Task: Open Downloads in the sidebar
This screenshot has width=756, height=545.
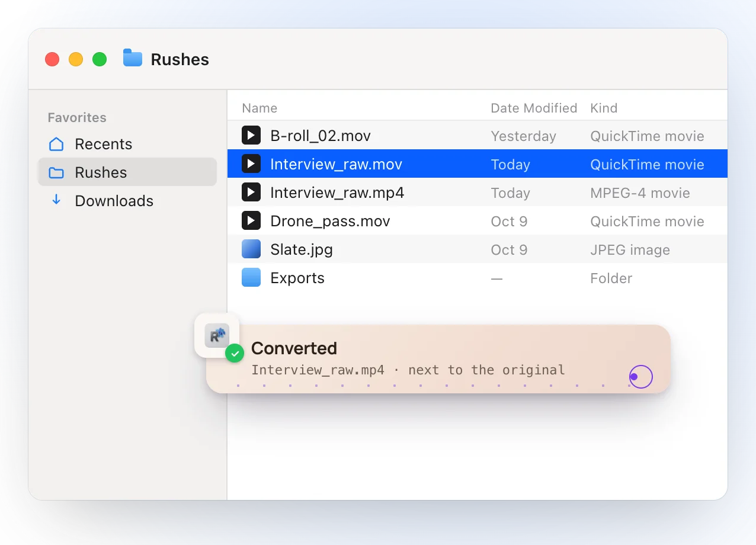Action: coord(127,201)
